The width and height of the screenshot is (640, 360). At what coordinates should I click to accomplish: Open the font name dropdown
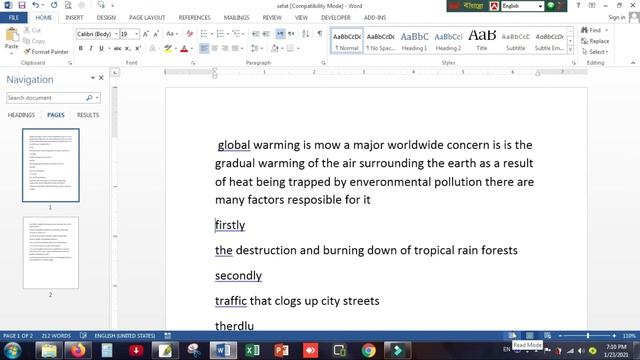pyautogui.click(x=116, y=34)
